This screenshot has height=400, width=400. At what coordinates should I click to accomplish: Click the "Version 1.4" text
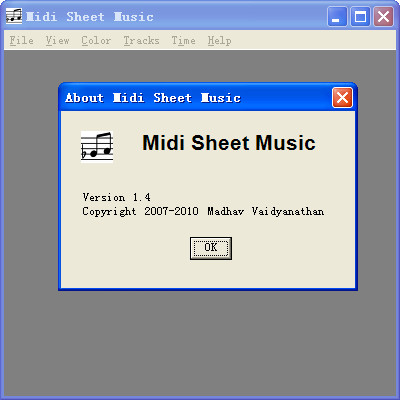[116, 197]
